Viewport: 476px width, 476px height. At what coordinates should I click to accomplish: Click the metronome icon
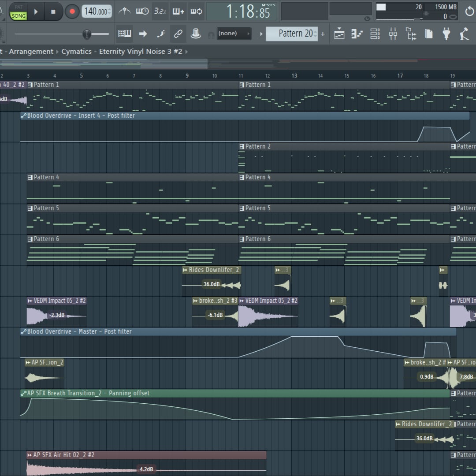[x=124, y=11]
